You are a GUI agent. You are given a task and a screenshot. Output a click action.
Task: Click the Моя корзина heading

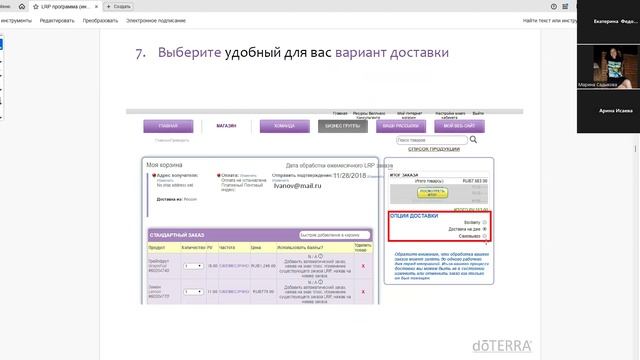164,165
